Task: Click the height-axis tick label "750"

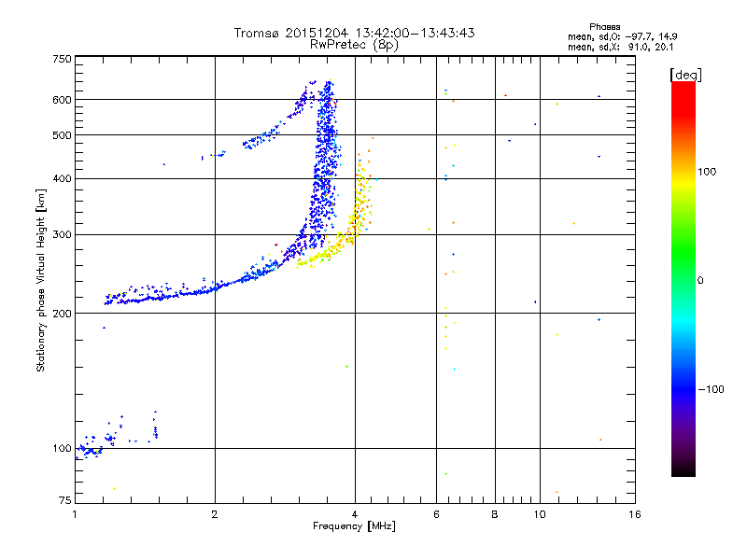Action: [62, 59]
